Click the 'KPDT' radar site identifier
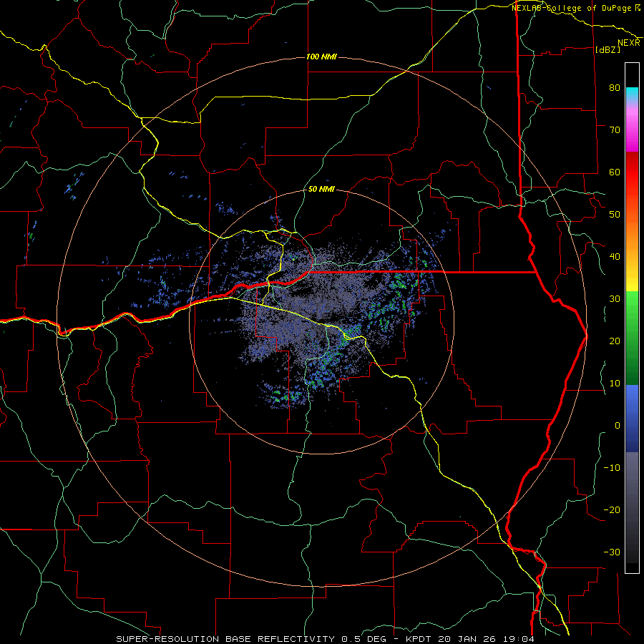The image size is (644, 644). 420,639
